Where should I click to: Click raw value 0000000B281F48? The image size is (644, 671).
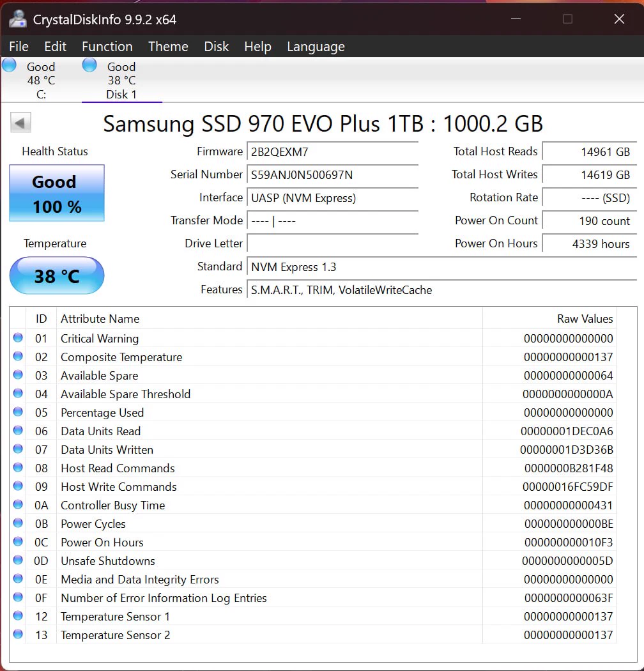tap(569, 468)
